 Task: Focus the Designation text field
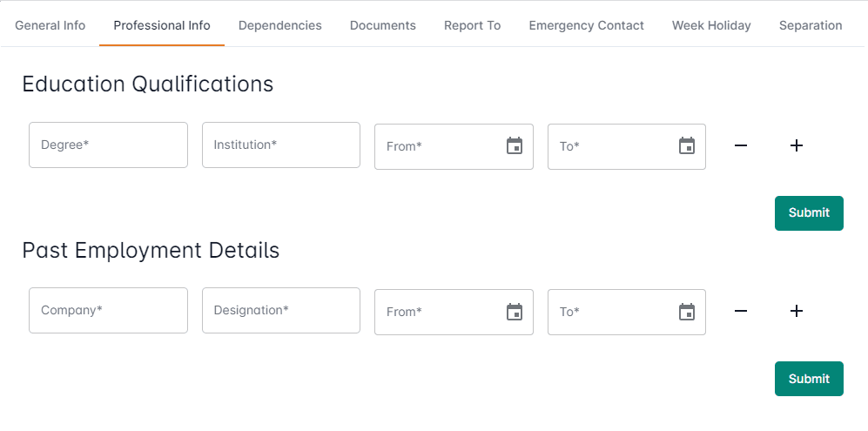[x=280, y=311]
